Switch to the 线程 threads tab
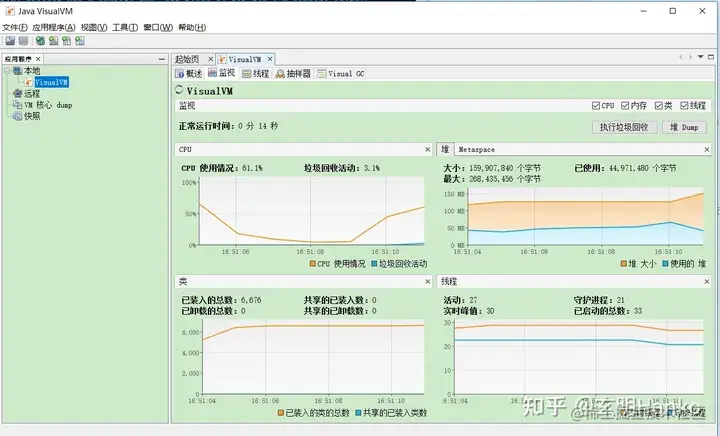 255,73
